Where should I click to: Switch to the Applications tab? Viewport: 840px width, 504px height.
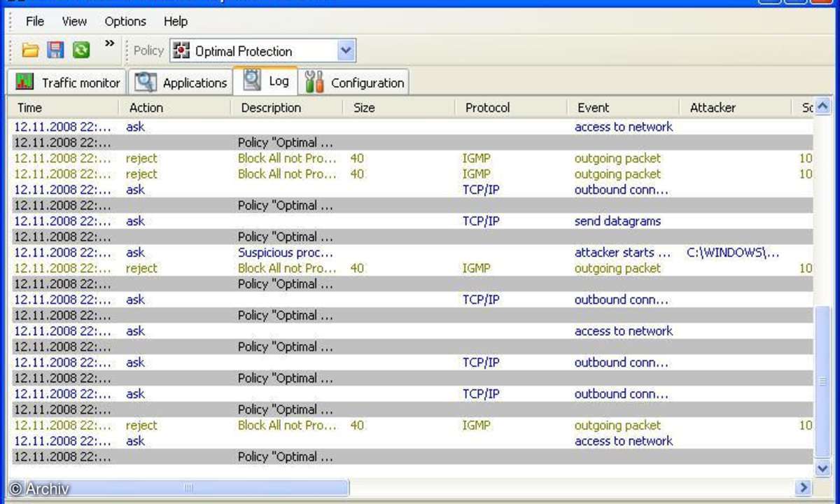(x=181, y=83)
